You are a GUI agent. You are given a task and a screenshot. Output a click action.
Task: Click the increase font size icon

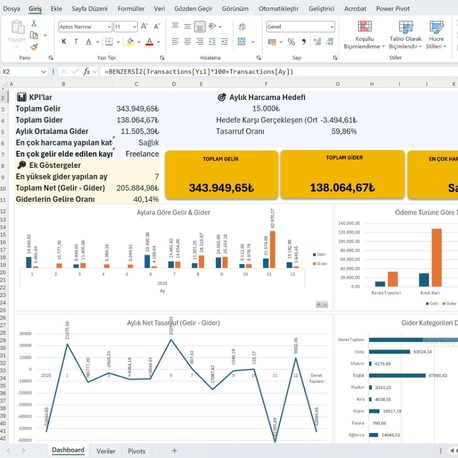click(144, 26)
